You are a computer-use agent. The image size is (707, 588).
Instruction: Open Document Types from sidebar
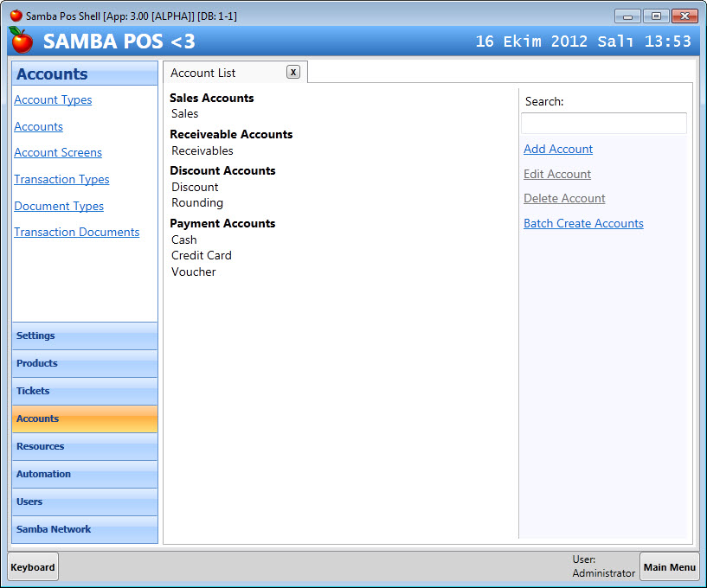click(59, 206)
